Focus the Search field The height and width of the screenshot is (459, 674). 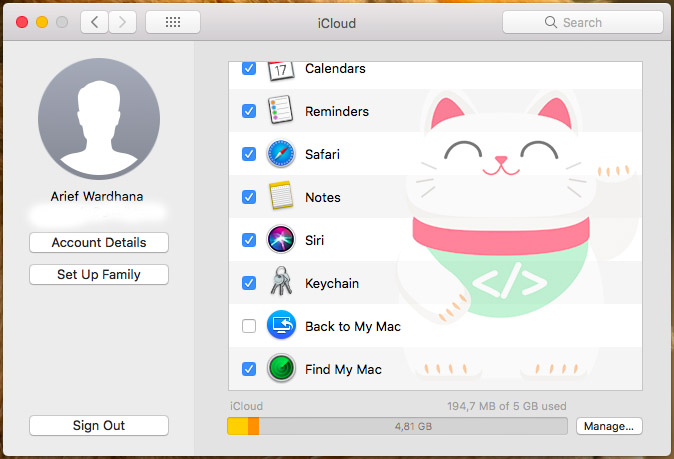tap(582, 22)
